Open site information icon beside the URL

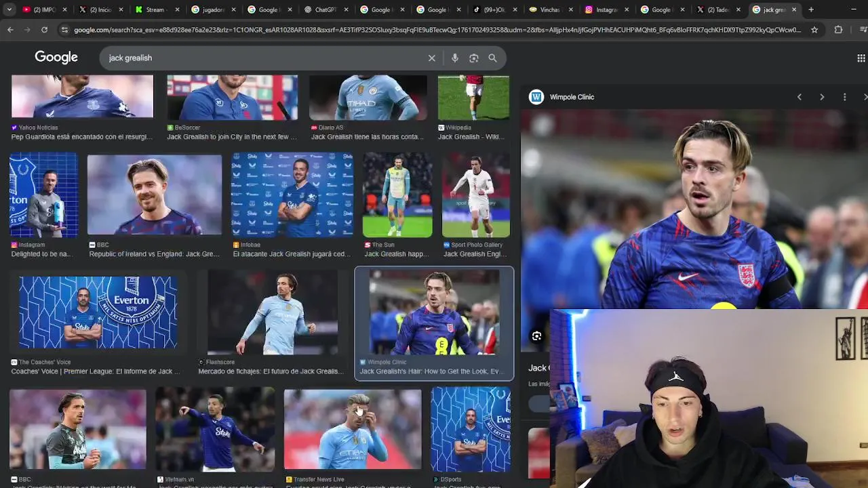(64, 30)
